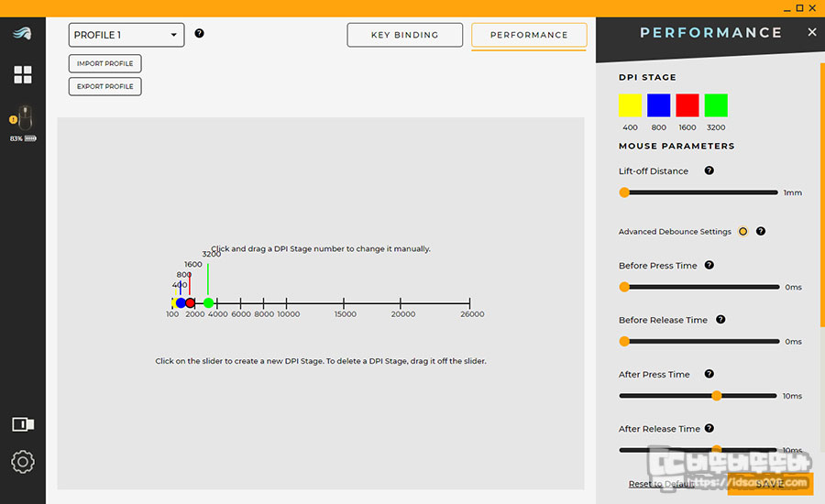825x504 pixels.
Task: Click the 3200 label above the green marker
Action: 212,254
